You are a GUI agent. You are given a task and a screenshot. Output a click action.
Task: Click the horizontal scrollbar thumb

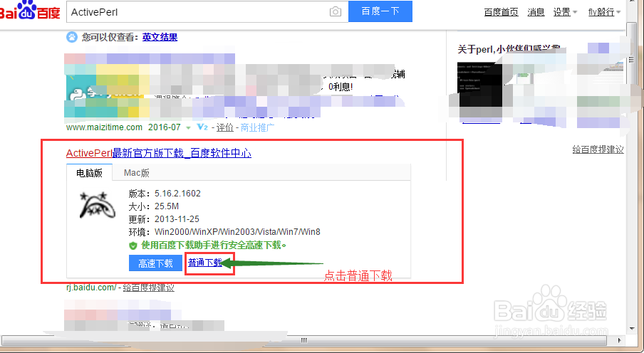tap(304, 340)
